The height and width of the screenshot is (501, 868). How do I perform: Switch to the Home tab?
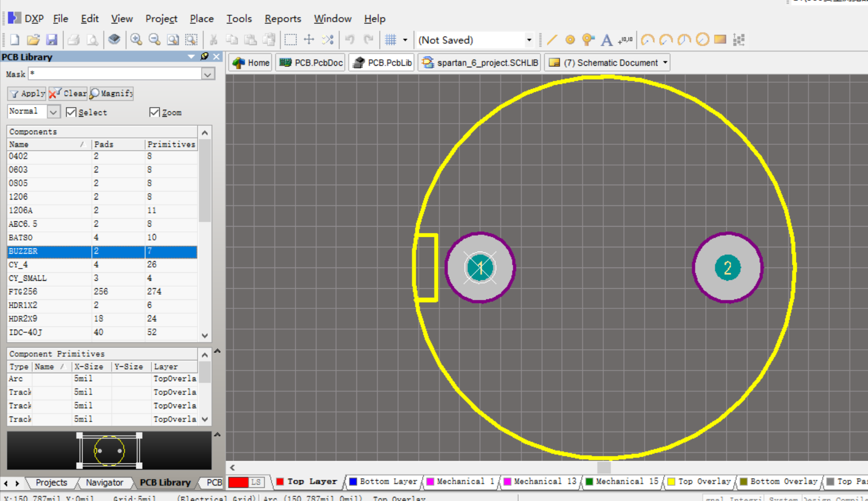click(x=250, y=63)
